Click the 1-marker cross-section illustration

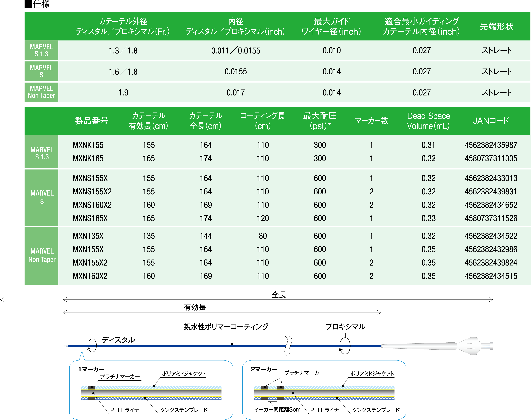tap(151, 393)
